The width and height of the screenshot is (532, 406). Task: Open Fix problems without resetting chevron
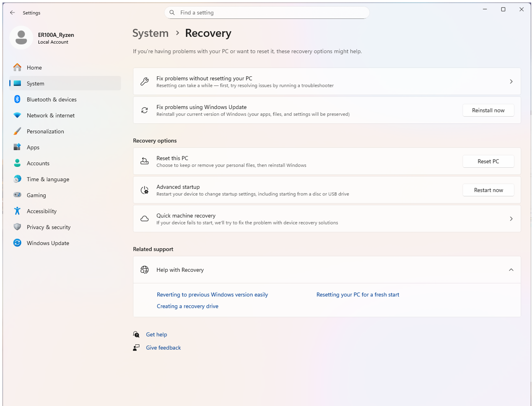point(511,81)
